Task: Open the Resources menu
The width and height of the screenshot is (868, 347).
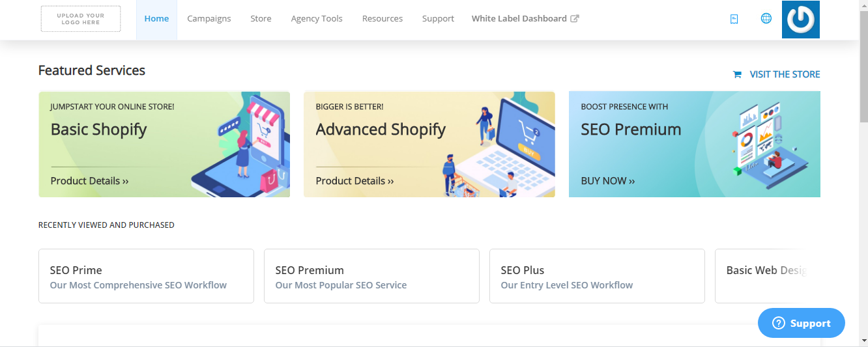Action: click(x=383, y=19)
